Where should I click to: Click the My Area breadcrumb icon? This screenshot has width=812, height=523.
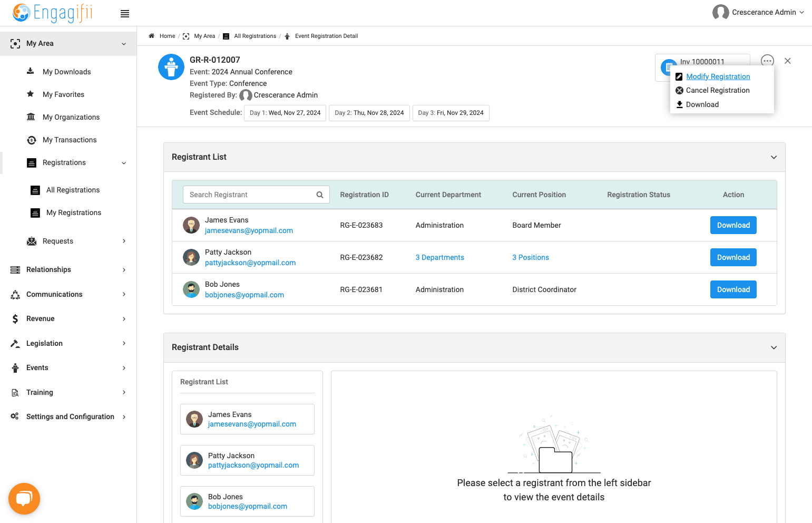pyautogui.click(x=186, y=36)
